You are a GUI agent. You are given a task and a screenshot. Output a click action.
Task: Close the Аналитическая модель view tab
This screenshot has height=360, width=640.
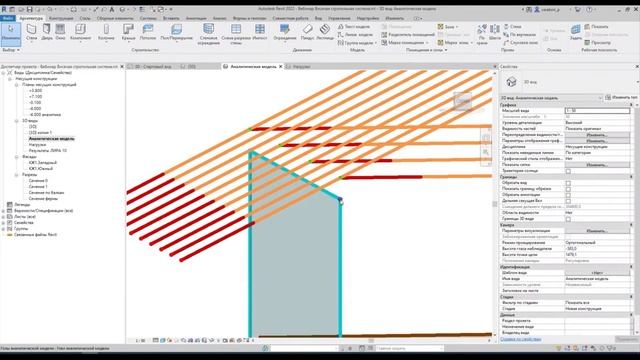281,66
